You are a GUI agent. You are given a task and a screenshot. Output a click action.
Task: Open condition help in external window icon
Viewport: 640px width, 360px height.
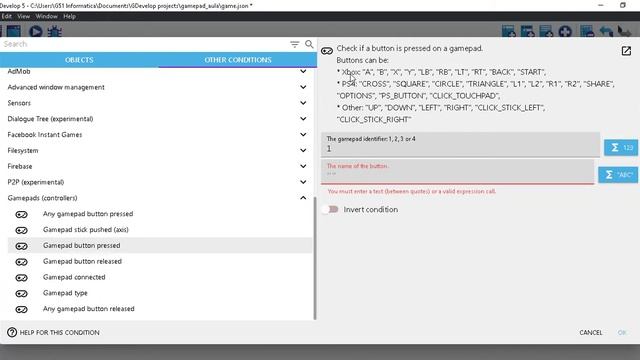[626, 51]
